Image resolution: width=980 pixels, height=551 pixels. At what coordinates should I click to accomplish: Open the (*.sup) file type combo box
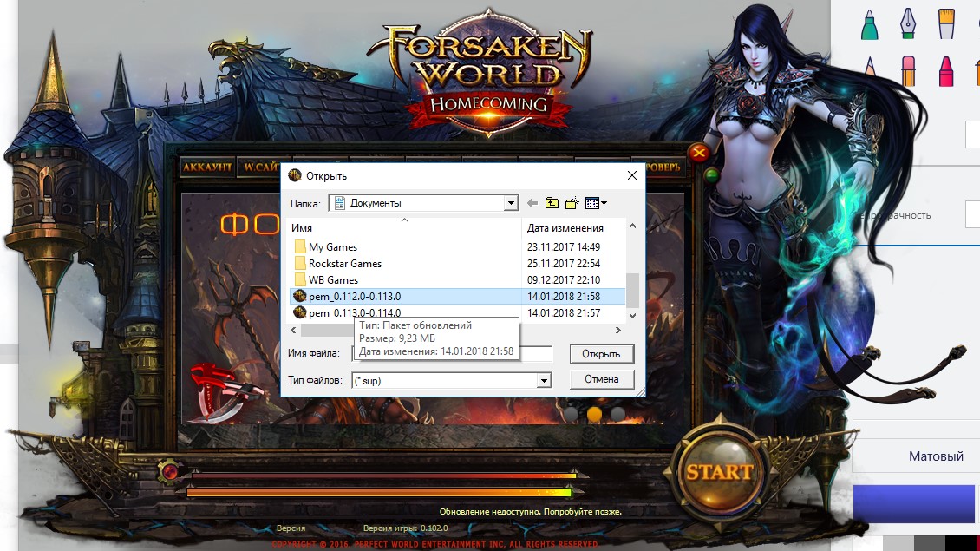click(451, 380)
